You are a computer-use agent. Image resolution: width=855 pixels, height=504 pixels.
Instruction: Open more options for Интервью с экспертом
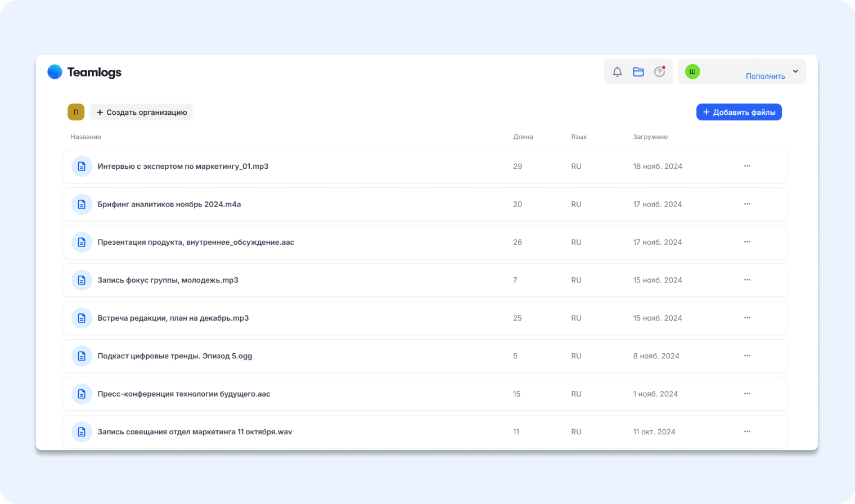point(747,166)
